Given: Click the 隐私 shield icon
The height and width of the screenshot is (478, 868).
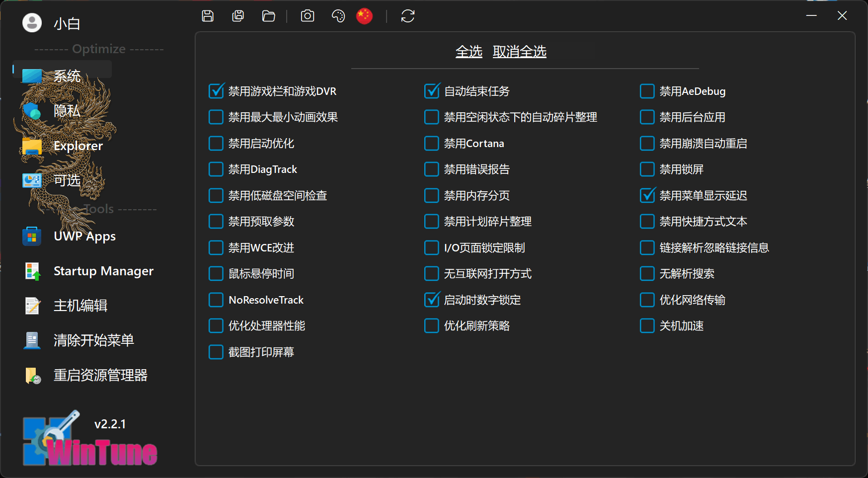Looking at the screenshot, I should tap(32, 111).
